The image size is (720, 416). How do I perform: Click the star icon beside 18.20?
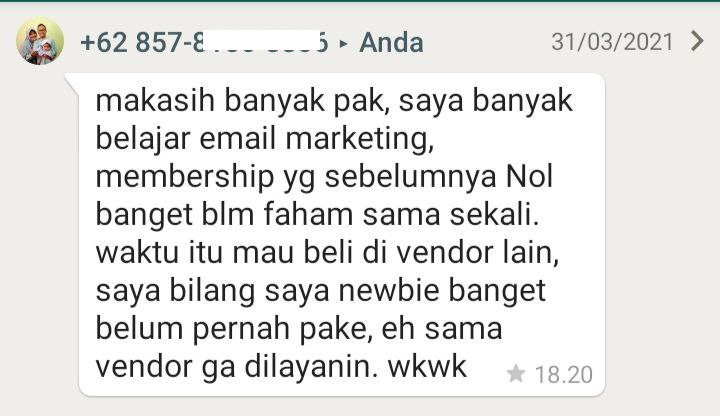coord(516,373)
